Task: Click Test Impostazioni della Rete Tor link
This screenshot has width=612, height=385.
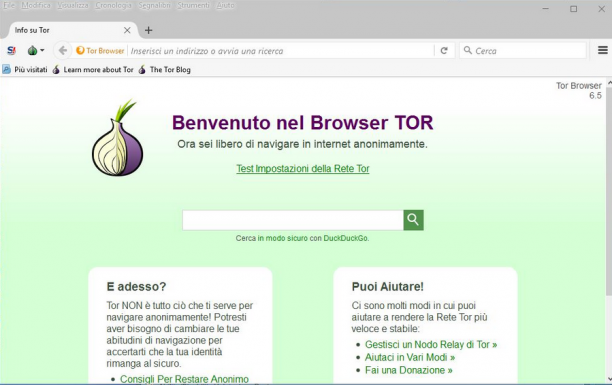Action: point(302,169)
